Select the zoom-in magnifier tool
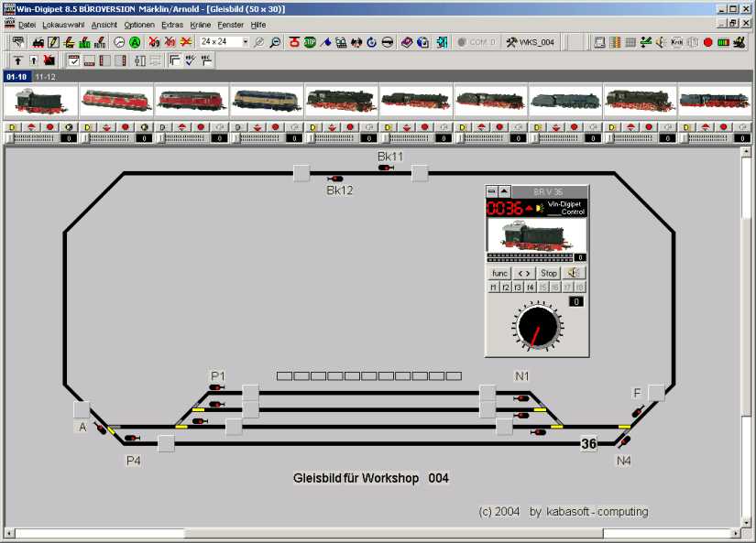 point(258,41)
